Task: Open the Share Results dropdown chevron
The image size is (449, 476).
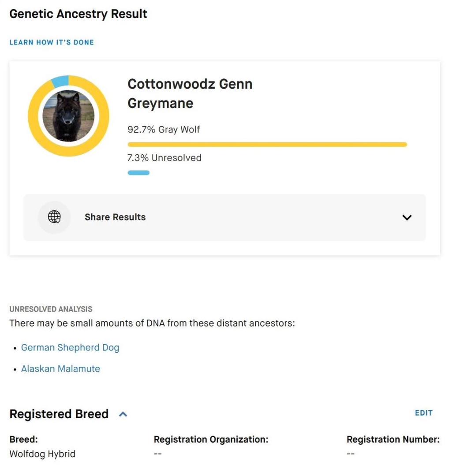Action: pos(407,217)
